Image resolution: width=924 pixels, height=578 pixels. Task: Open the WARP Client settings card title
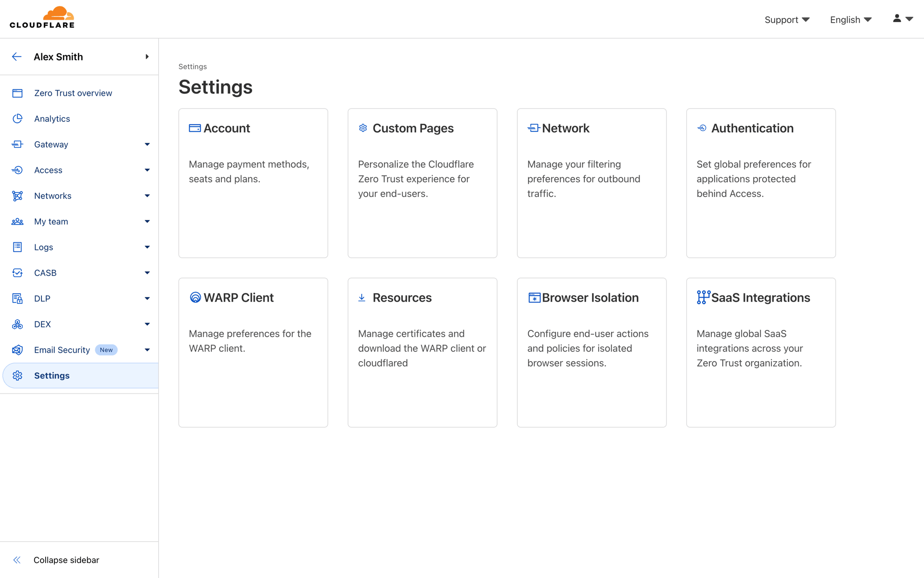239,298
